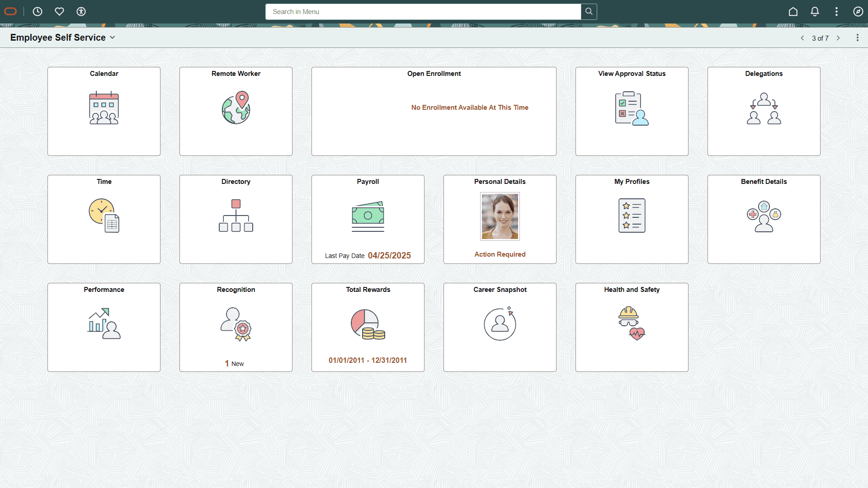The image size is (868, 488).
Task: Open the Career Snapshot tile
Action: [500, 327]
